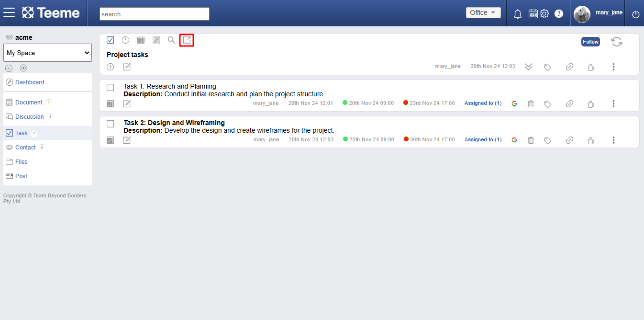This screenshot has width=644, height=320.
Task: Open the mary_jane username in header
Action: coord(609,12)
